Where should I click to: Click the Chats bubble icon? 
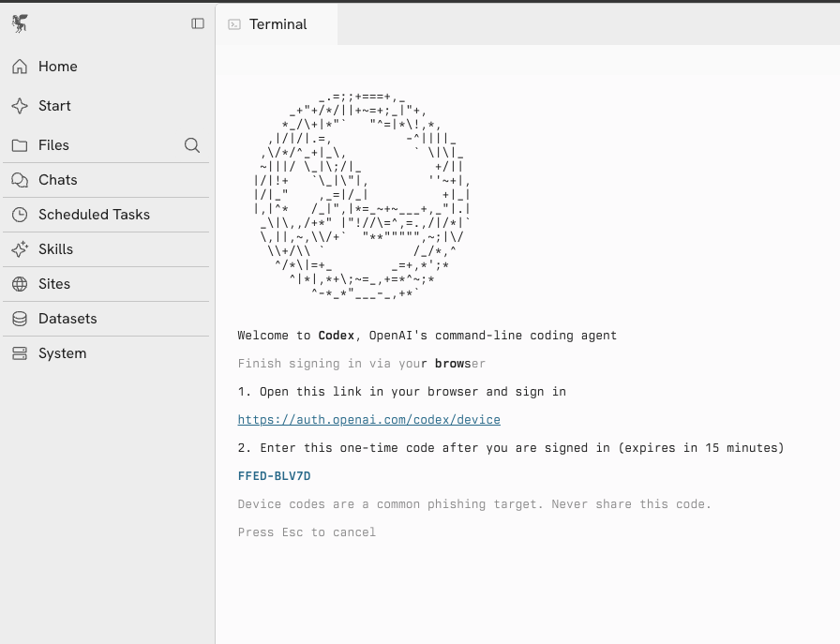20,180
